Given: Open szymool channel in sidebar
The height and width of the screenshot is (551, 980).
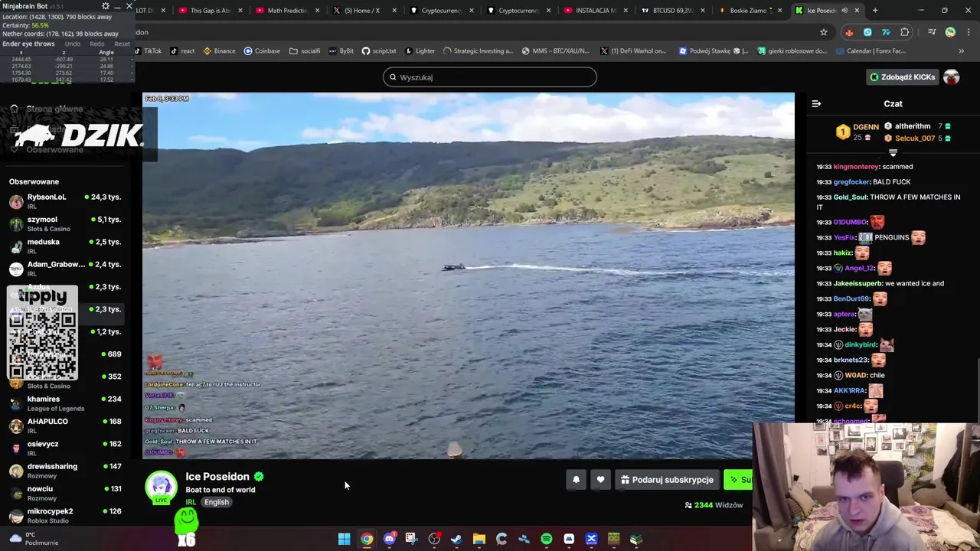Looking at the screenshot, I should (65, 223).
